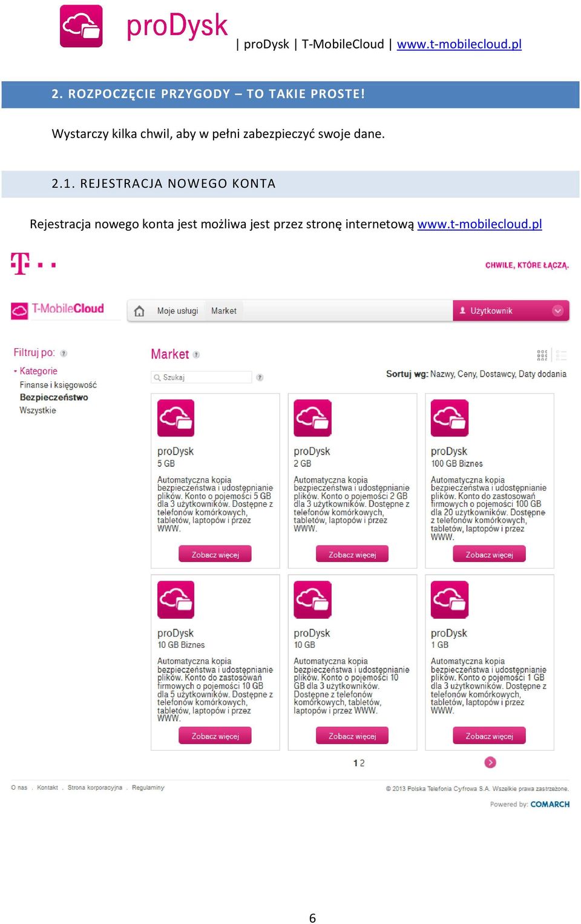Open Strona korporacyjna footer link

[95, 788]
